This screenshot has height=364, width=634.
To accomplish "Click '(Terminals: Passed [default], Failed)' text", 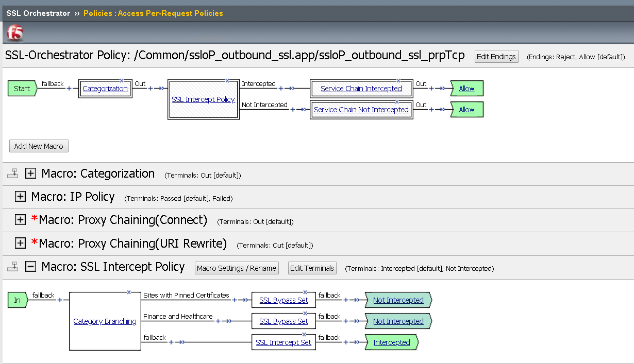I will coord(178,198).
